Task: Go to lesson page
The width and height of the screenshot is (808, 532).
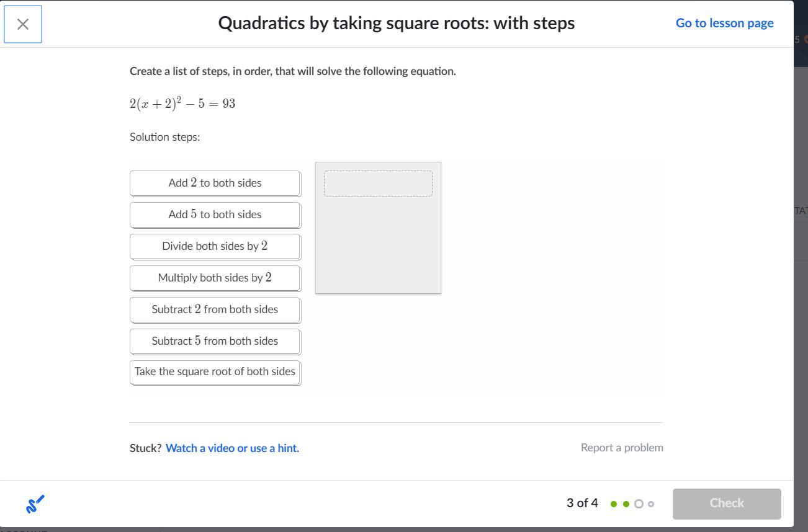Action: click(x=724, y=23)
